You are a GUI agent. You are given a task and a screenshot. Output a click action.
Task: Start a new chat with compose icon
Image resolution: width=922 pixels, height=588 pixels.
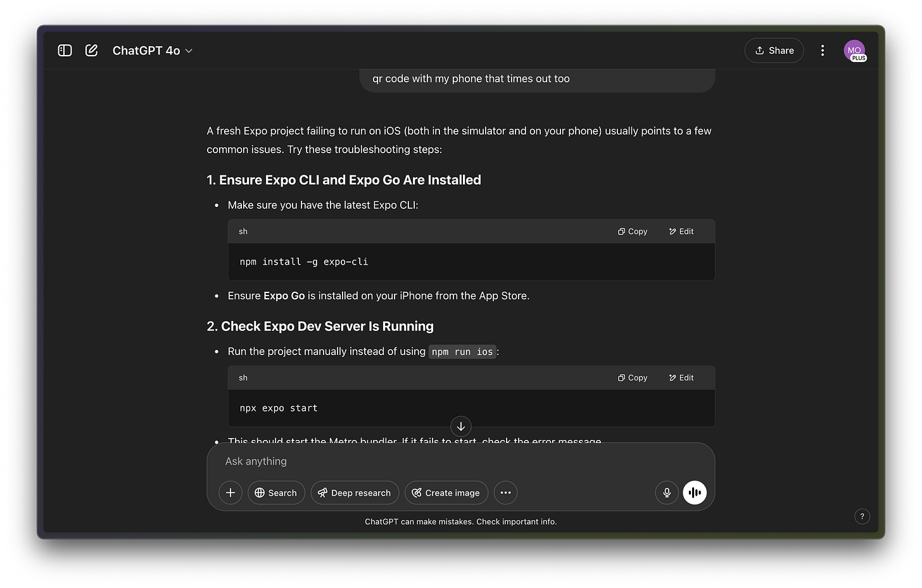[x=91, y=51]
